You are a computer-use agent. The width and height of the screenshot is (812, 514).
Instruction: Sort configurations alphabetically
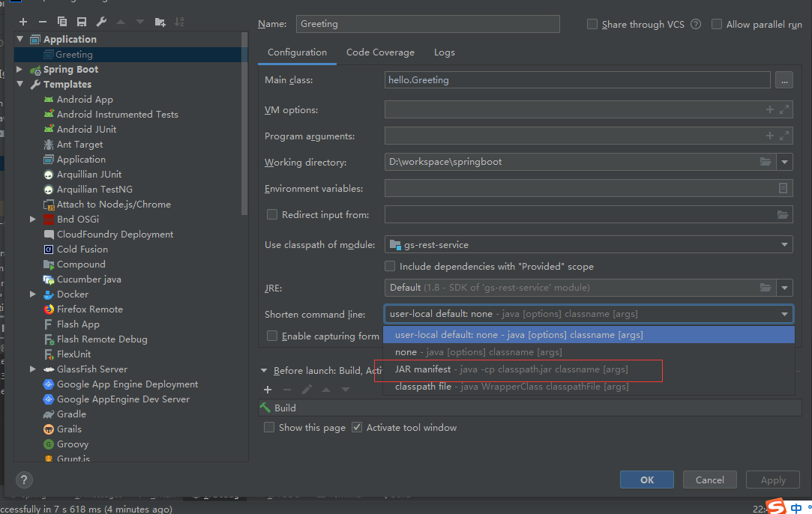[179, 22]
